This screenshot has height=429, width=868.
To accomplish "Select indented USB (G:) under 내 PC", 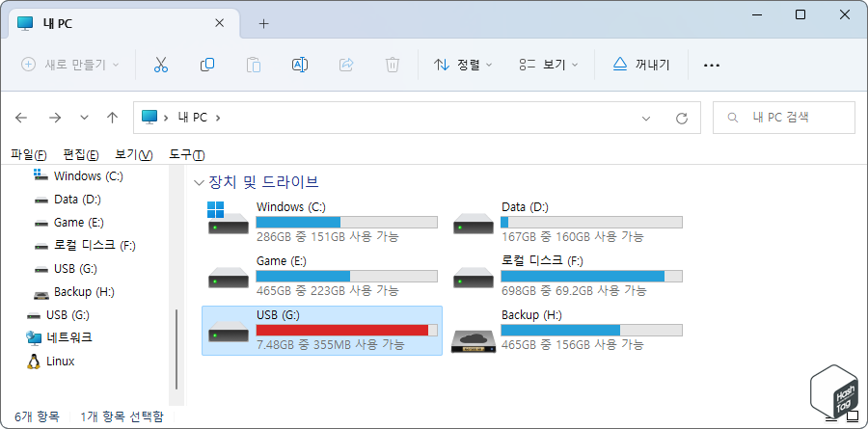I will 76,269.
